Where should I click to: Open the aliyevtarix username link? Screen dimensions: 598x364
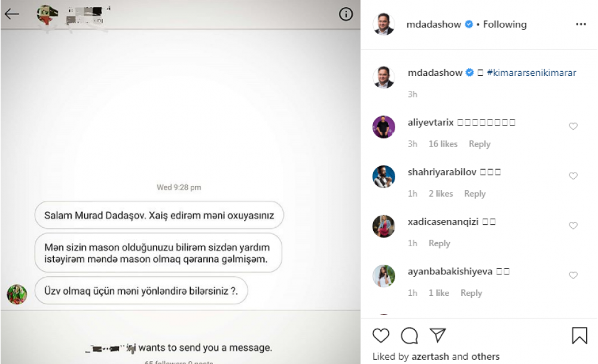[431, 123]
